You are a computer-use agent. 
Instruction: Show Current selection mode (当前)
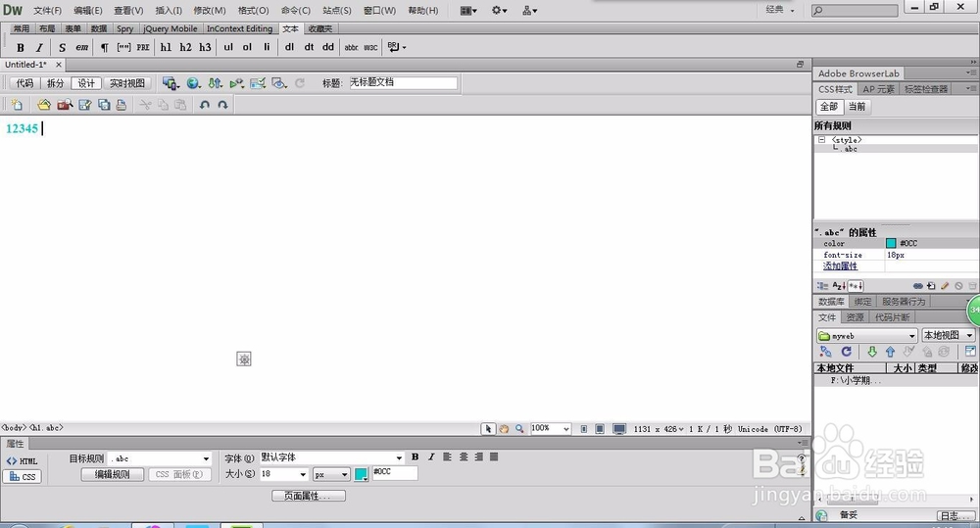click(857, 107)
